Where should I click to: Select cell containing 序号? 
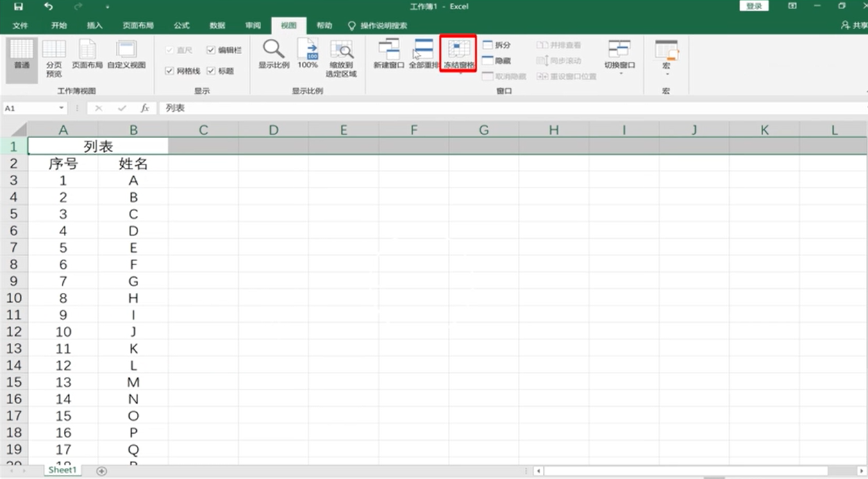pyautogui.click(x=63, y=164)
